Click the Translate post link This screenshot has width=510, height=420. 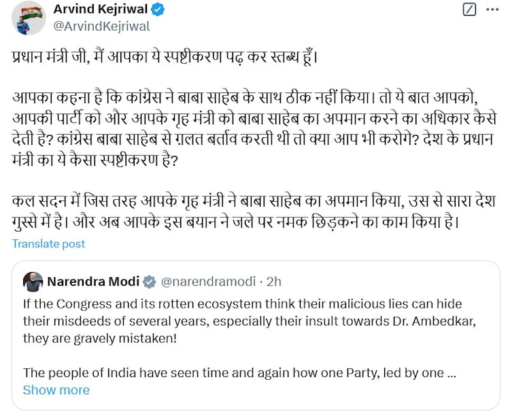[x=48, y=243]
